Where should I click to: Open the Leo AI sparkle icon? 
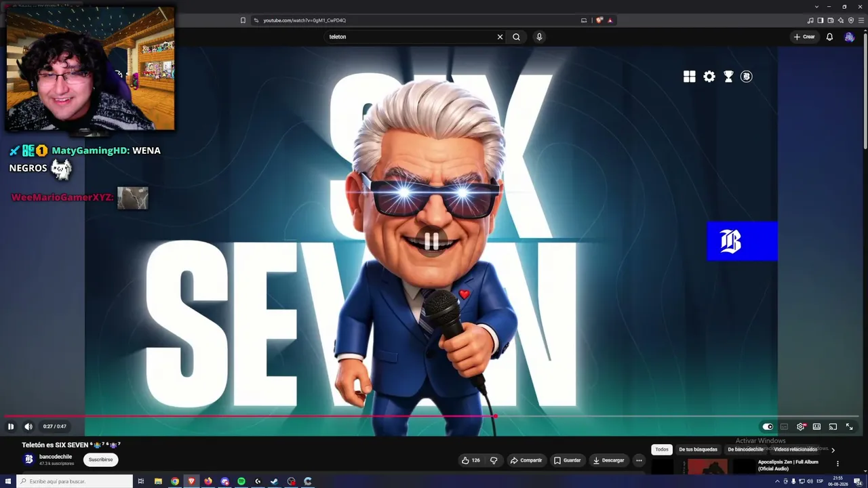(x=841, y=20)
